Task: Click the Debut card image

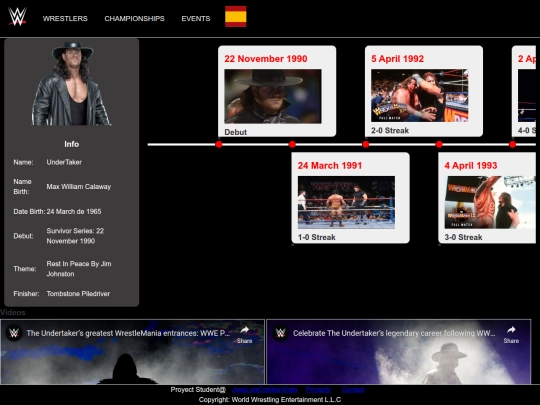Action: coord(273,96)
